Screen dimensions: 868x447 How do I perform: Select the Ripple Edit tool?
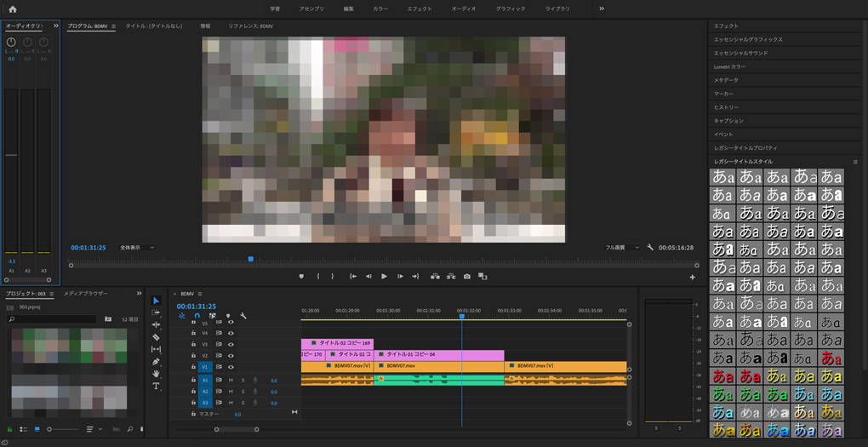(x=156, y=324)
